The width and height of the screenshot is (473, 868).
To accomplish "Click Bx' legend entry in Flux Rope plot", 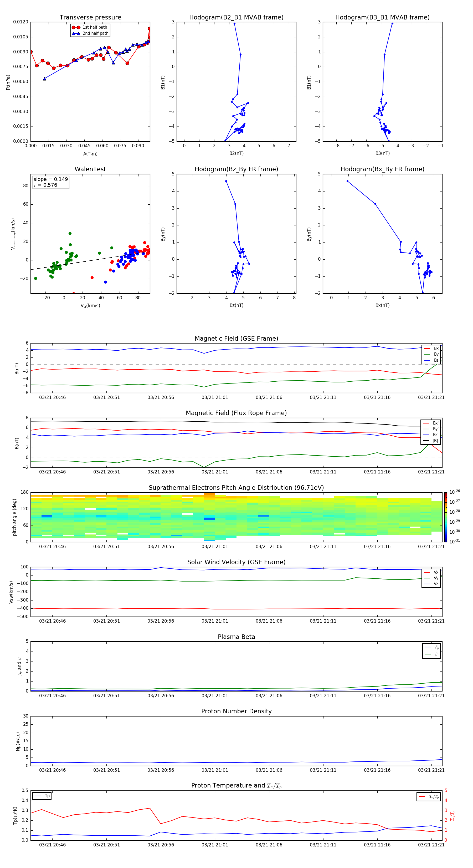I will click(431, 423).
